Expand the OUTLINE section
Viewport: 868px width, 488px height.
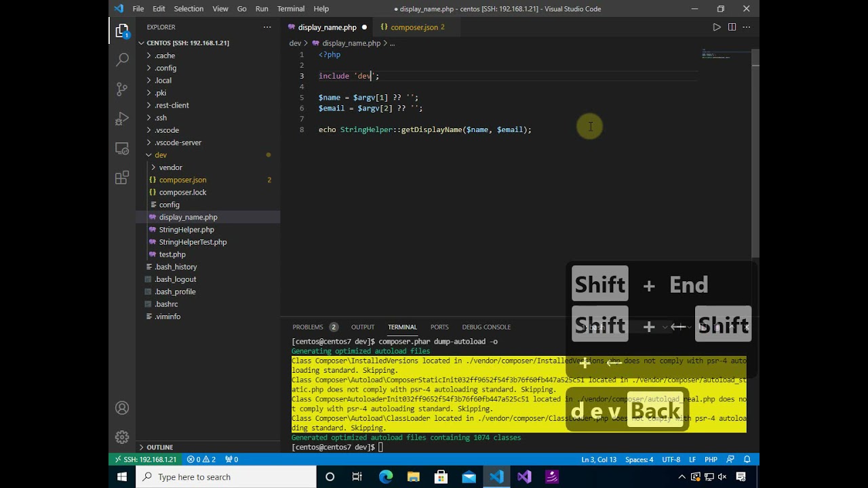208,447
